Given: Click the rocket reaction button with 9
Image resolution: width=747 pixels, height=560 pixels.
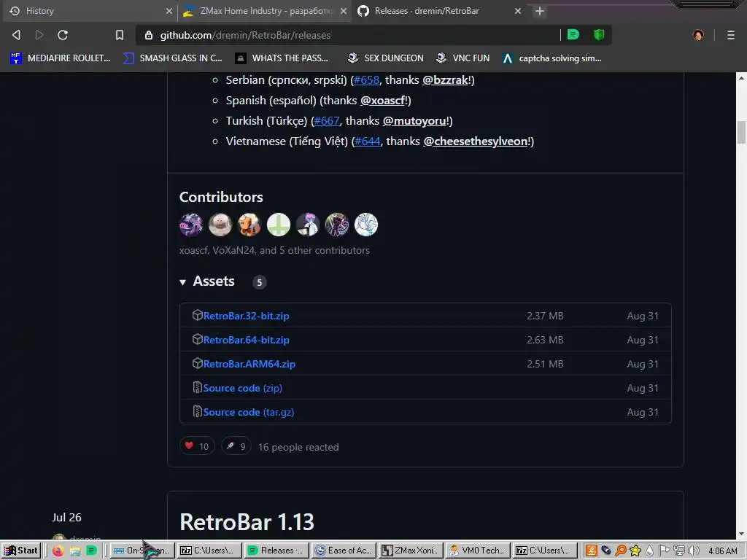Looking at the screenshot, I should (x=236, y=446).
